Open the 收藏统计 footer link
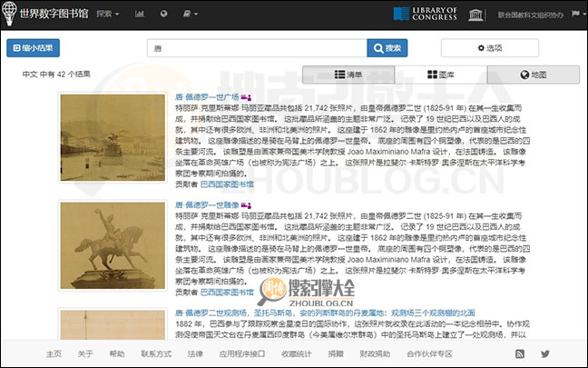This screenshot has width=588, height=368. click(296, 353)
